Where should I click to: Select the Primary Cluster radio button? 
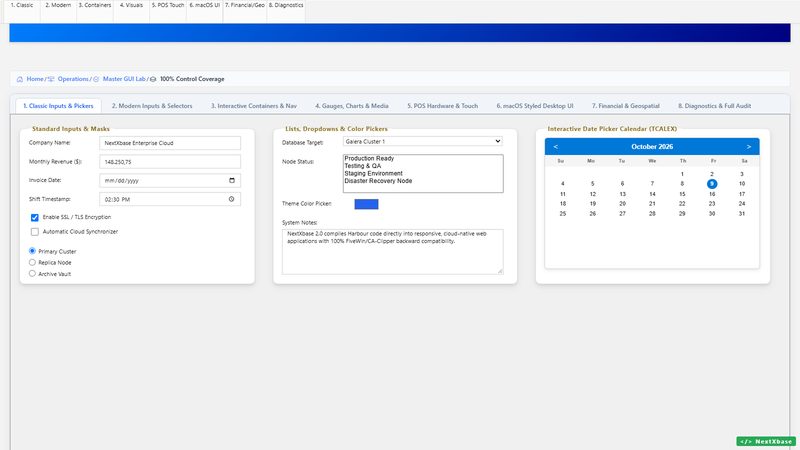[32, 251]
